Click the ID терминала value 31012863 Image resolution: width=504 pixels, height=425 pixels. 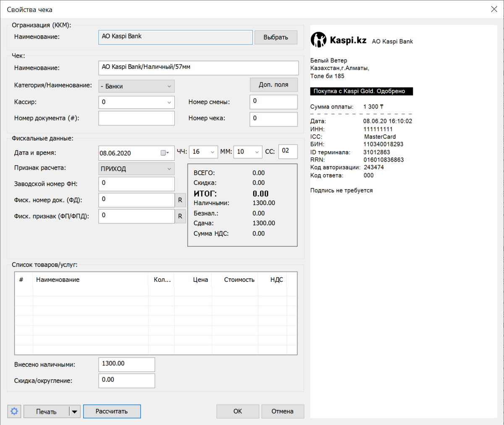[x=377, y=152]
